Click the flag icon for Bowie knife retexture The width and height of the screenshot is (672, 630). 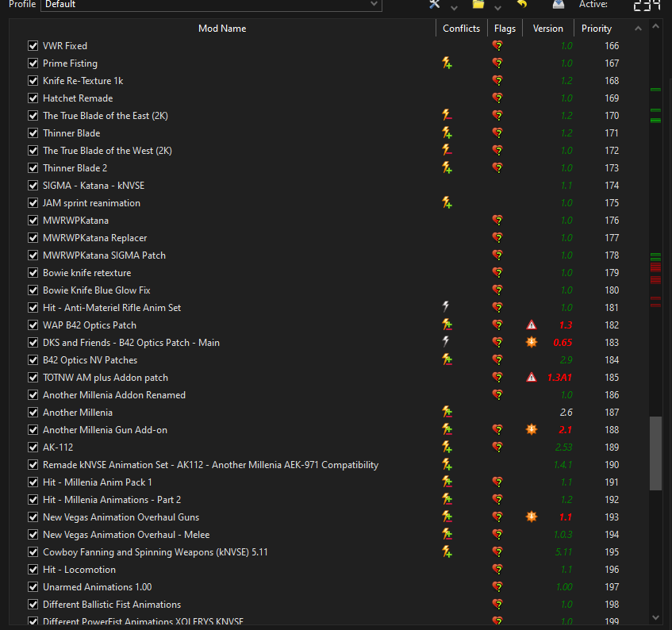(497, 273)
